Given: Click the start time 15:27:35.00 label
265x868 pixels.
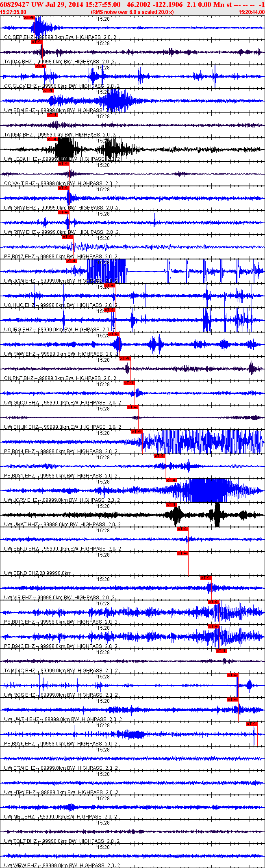Looking at the screenshot, I should point(13,12).
